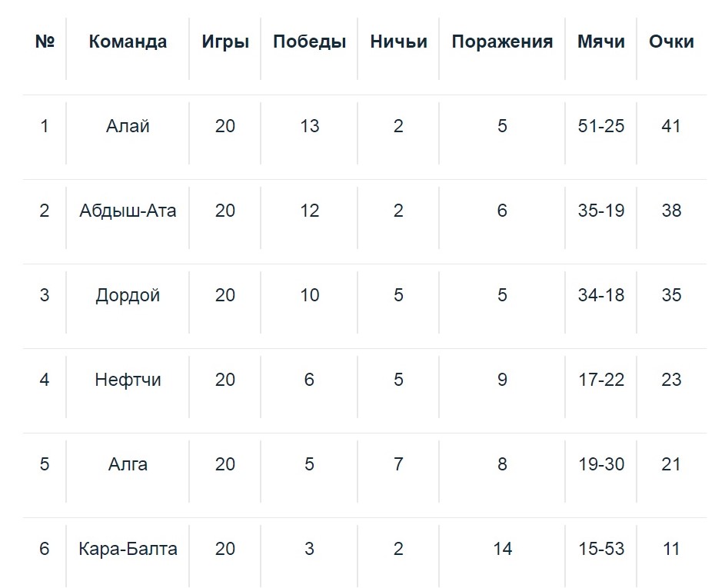725x588 pixels.
Task: Click Нефтчи's goals cell 17-22
Action: [601, 380]
